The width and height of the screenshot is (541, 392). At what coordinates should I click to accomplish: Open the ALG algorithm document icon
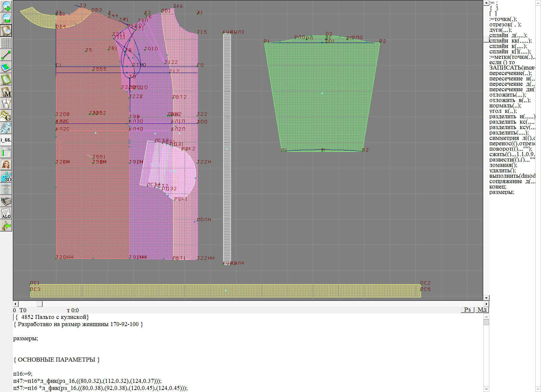click(6, 213)
